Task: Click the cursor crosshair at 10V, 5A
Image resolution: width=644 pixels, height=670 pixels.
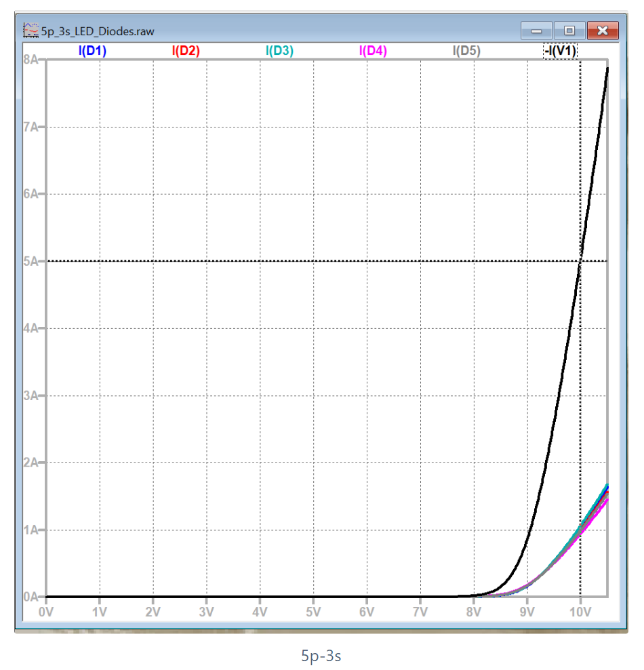Action: click(x=580, y=261)
